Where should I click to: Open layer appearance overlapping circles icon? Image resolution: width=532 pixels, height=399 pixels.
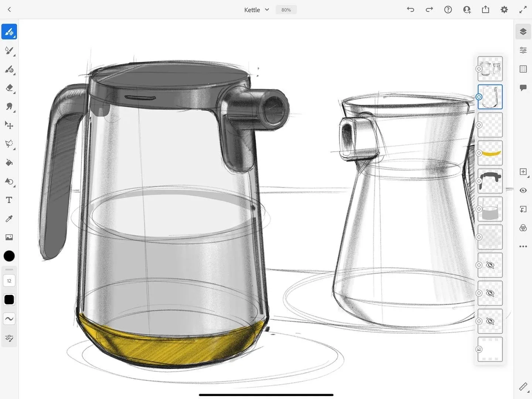(x=523, y=228)
